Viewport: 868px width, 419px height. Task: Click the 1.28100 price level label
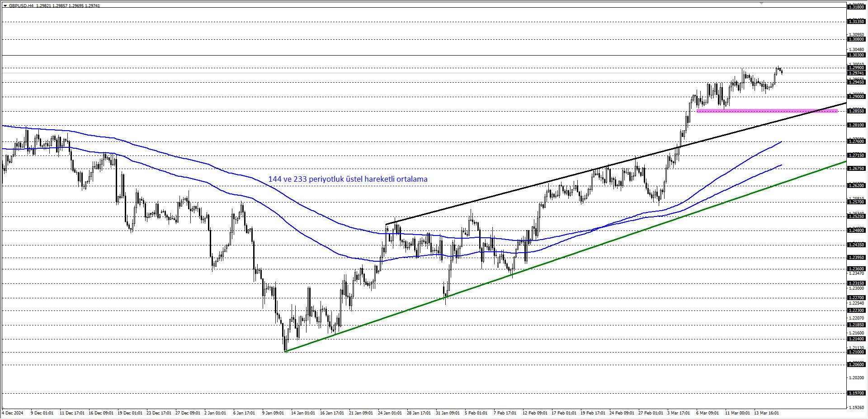click(x=856, y=125)
